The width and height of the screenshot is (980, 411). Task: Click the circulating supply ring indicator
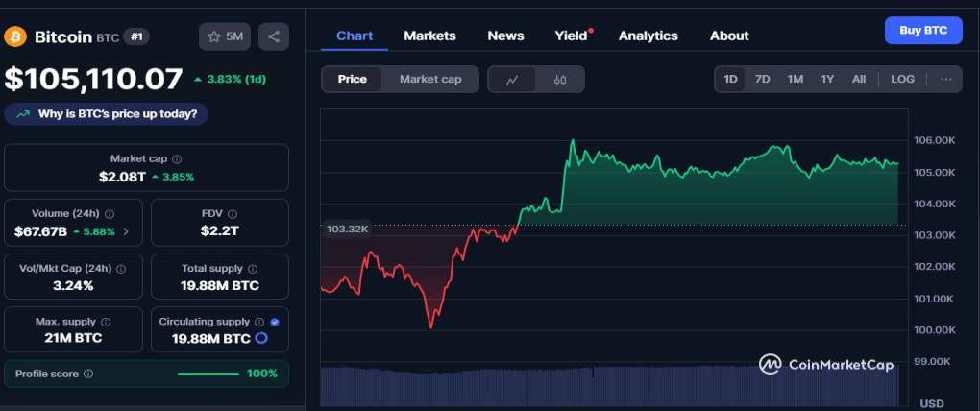(x=261, y=339)
